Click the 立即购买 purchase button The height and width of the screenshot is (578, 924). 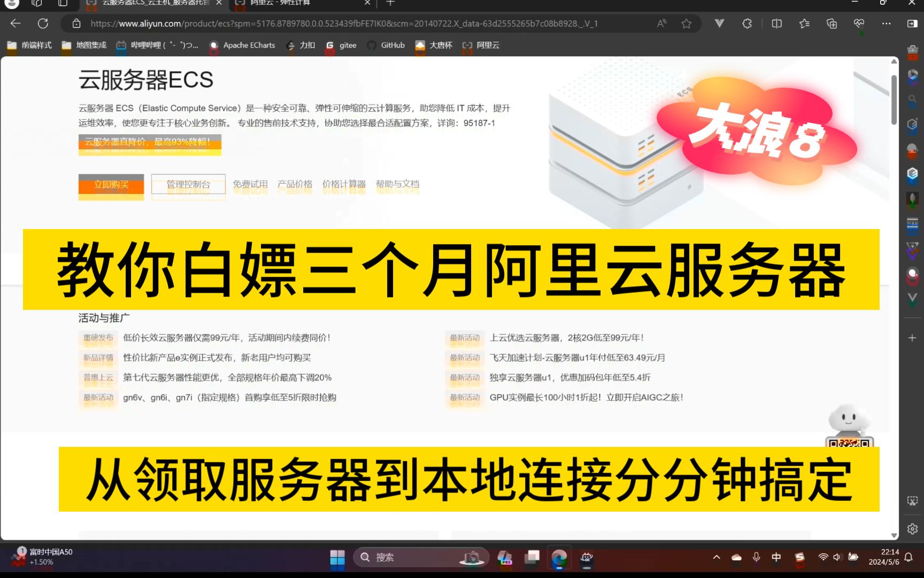111,186
